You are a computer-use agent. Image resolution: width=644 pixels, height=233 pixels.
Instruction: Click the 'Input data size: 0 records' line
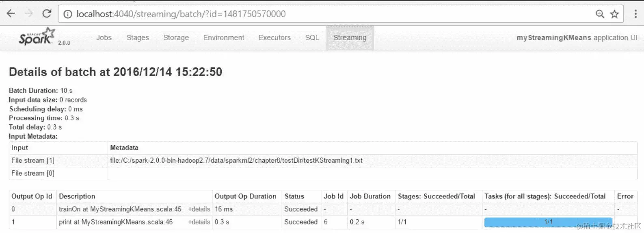pyautogui.click(x=48, y=100)
